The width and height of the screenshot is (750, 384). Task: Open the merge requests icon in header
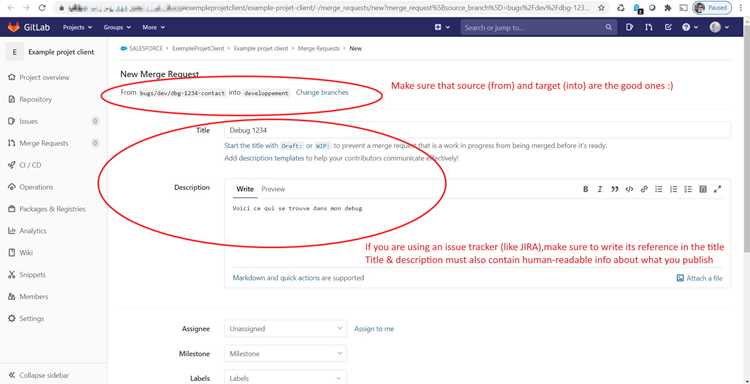coord(649,28)
